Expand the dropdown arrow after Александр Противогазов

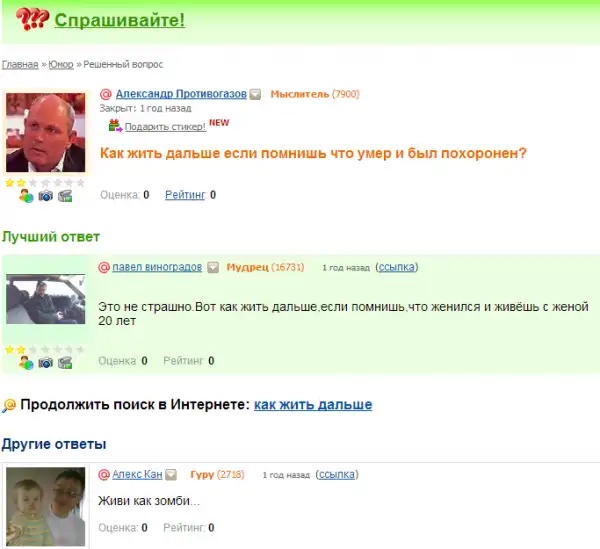point(255,94)
